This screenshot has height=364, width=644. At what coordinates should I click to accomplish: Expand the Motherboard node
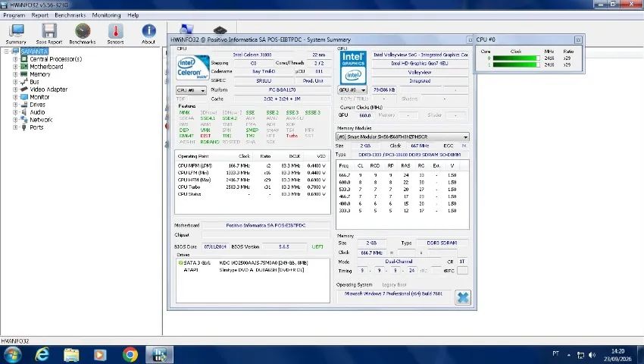click(x=15, y=67)
